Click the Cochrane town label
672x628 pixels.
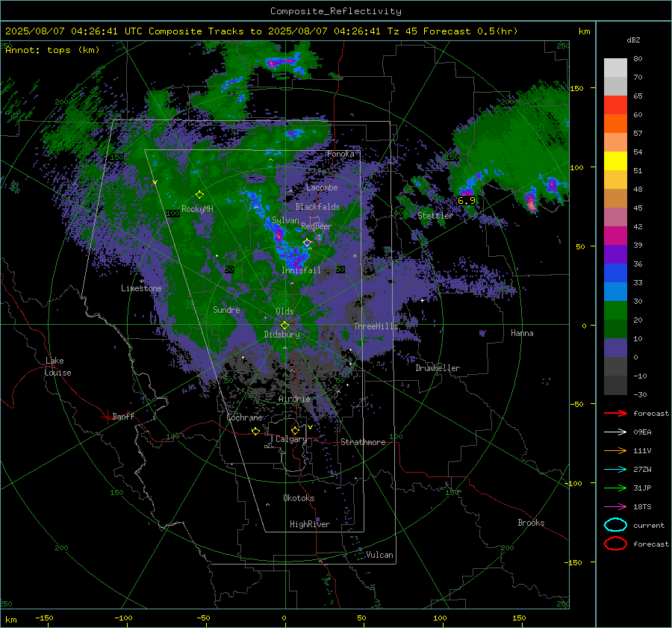click(244, 417)
